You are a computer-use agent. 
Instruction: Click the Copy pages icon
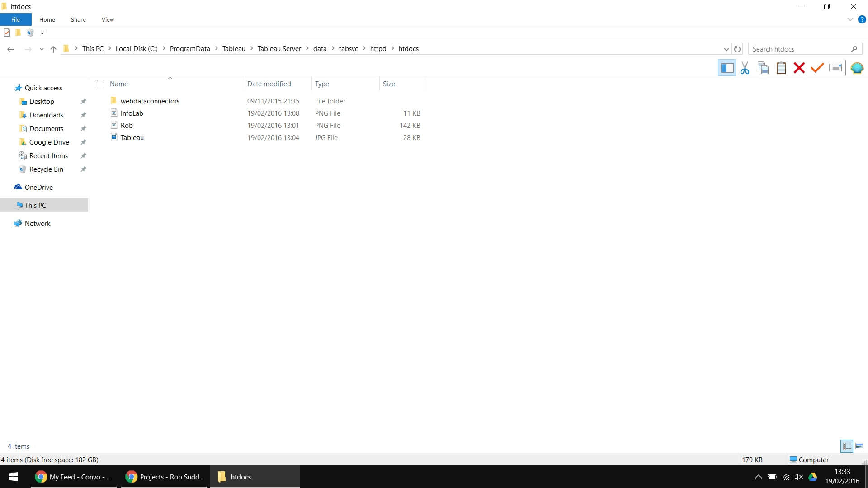(x=763, y=68)
